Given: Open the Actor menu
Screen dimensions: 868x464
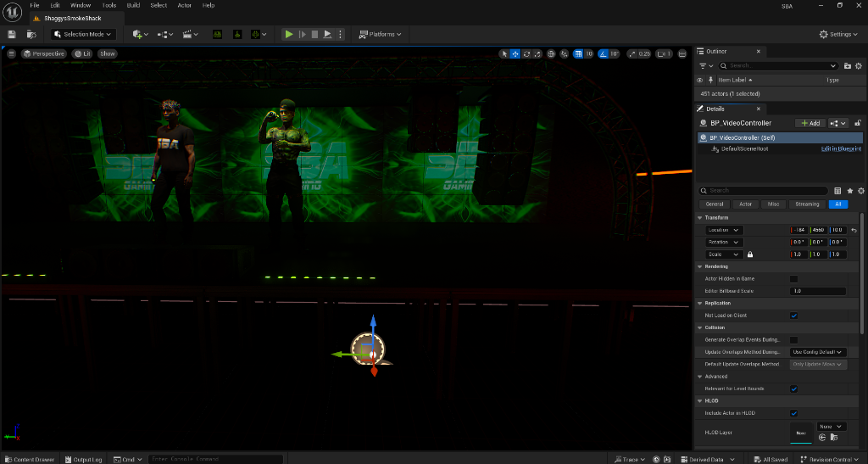Looking at the screenshot, I should click(184, 6).
